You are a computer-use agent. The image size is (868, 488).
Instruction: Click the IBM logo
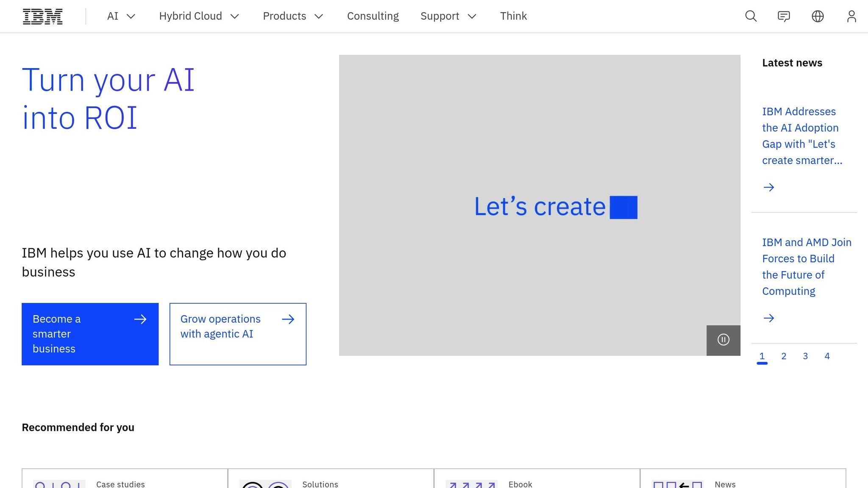point(42,16)
